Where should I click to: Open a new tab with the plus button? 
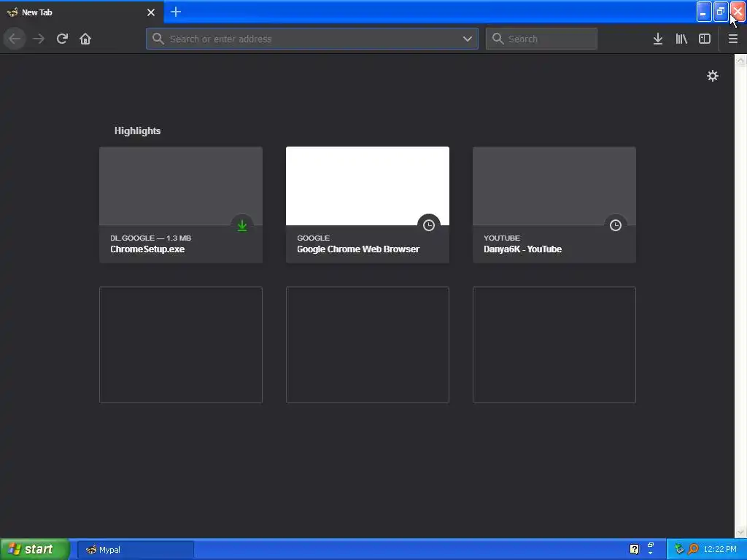tap(176, 12)
